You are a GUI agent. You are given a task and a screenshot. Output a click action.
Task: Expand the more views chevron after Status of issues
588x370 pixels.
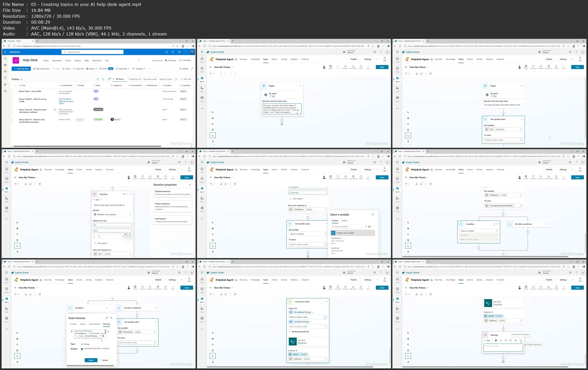click(x=176, y=79)
